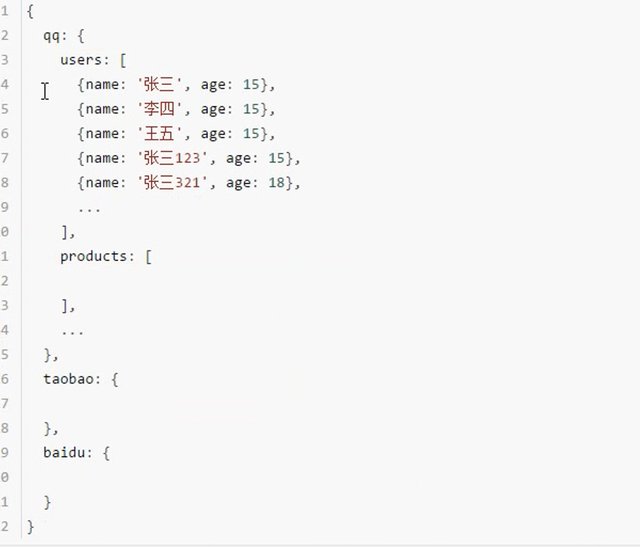The height and width of the screenshot is (547, 640).
Task: Click the name string '李四'
Action: [161, 109]
